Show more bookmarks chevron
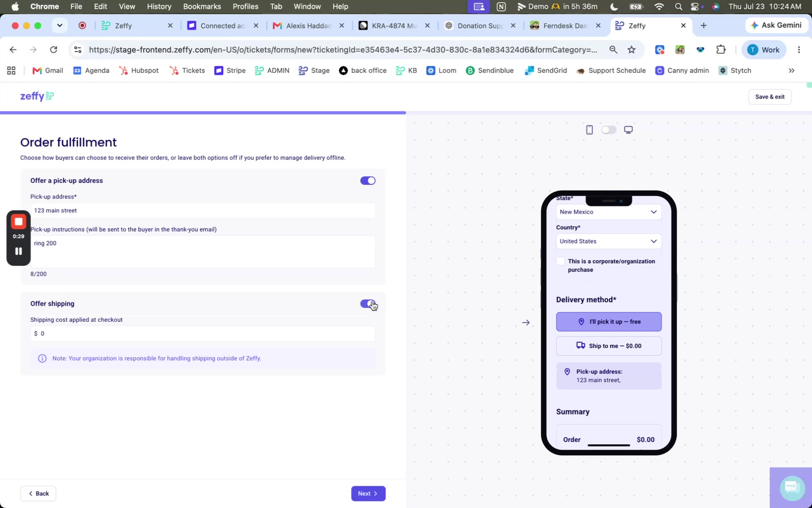 (792, 71)
